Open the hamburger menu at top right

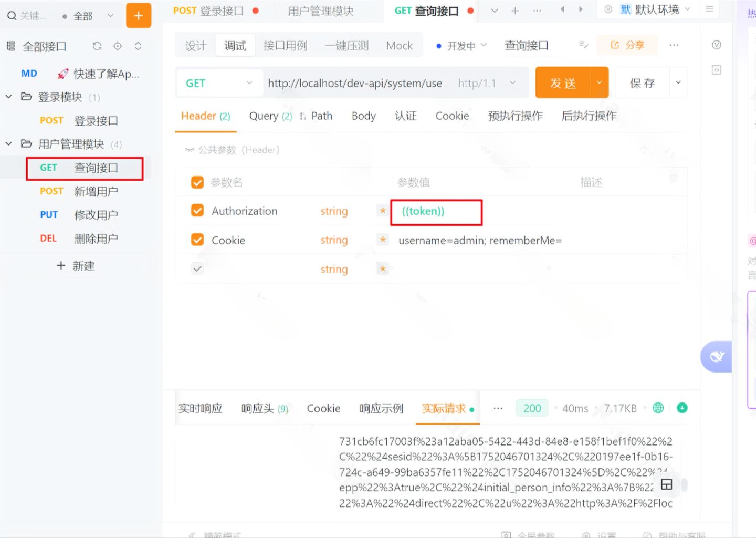(x=709, y=9)
